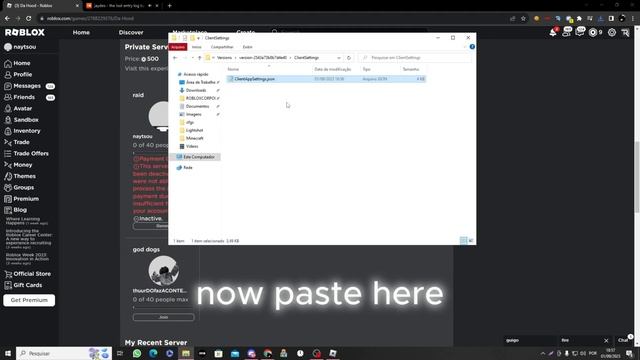
Task: Show hidden system tray icons
Action: (x=543, y=353)
